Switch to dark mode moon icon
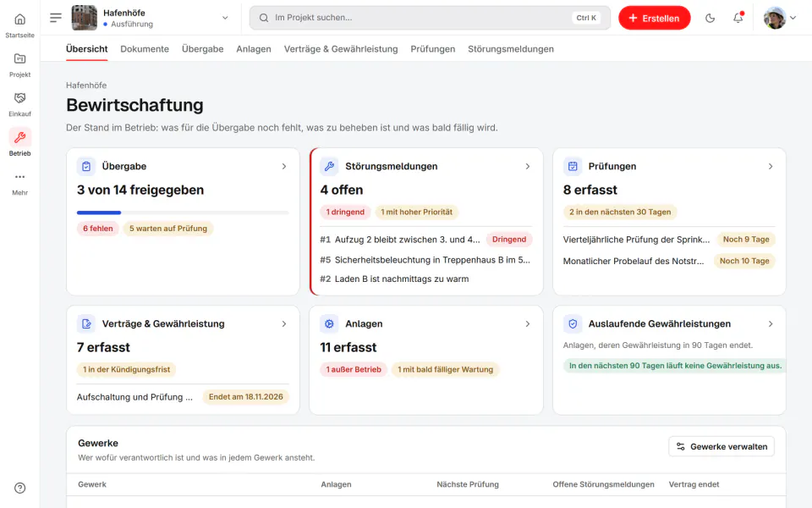 [710, 18]
